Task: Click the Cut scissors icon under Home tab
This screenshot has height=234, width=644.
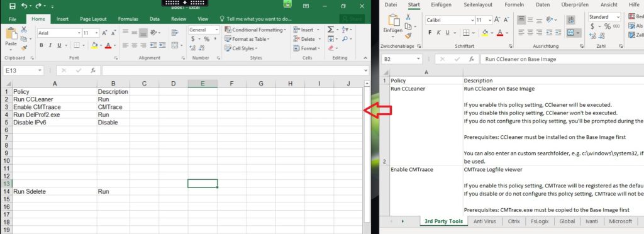Action: pyautogui.click(x=24, y=30)
